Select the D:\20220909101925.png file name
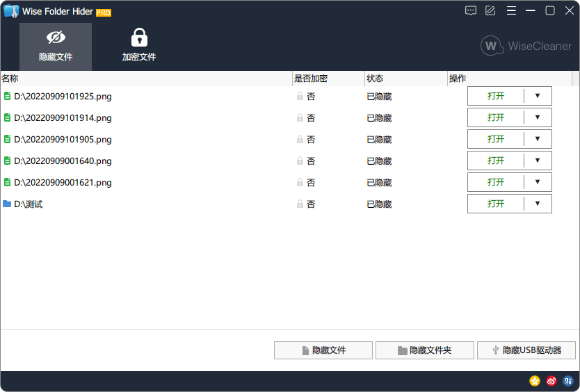This screenshot has height=392, width=580. (63, 97)
